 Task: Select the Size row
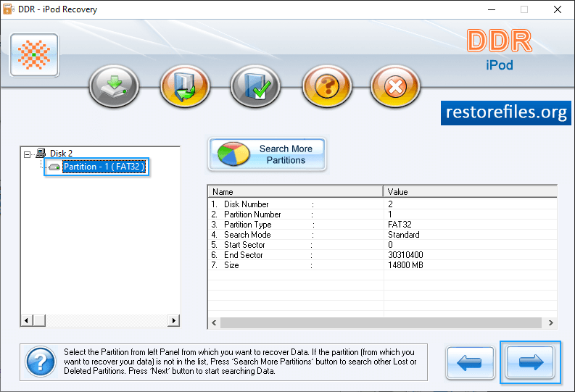(x=382, y=265)
